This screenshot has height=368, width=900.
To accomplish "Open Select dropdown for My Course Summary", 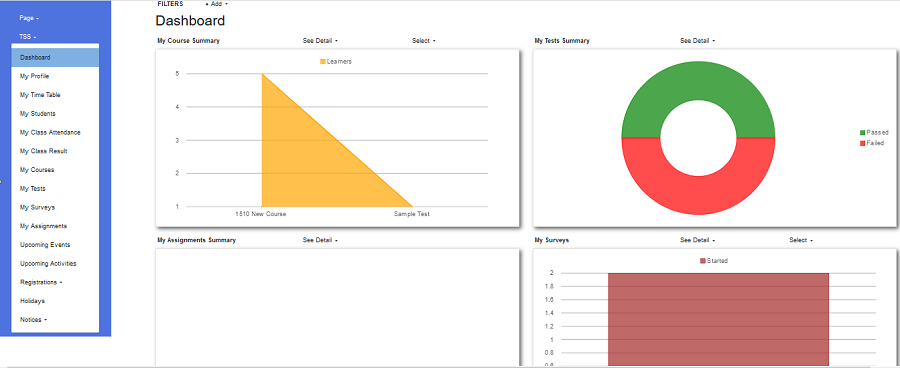I will (424, 41).
